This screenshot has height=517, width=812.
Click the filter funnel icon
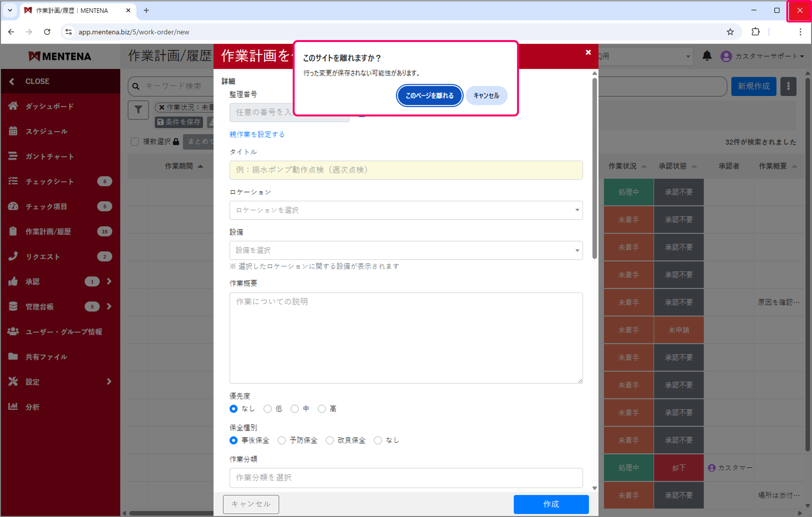138,110
